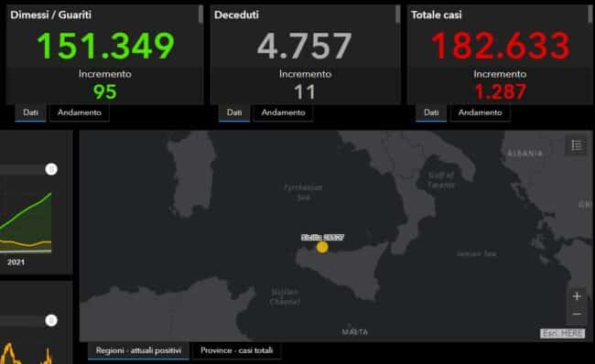This screenshot has width=595, height=364.
Task: Click scrollbar of Deceduti panel
Action: (x=397, y=15)
